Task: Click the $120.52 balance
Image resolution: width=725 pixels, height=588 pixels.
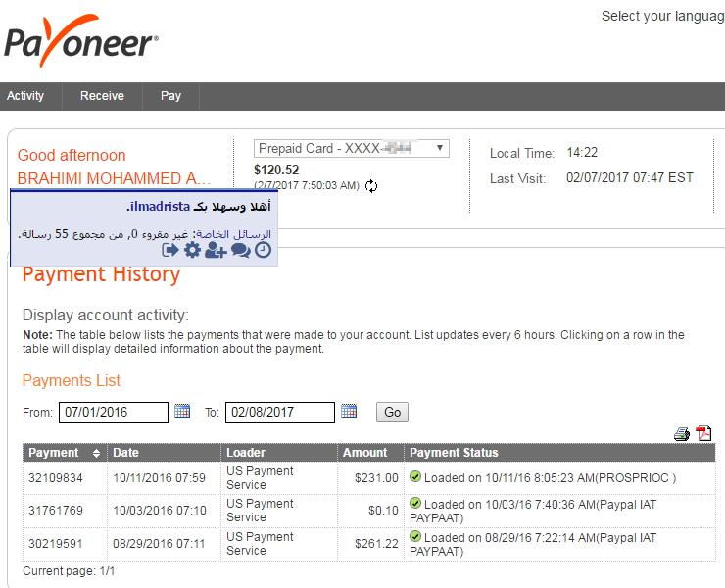Action: (x=276, y=170)
